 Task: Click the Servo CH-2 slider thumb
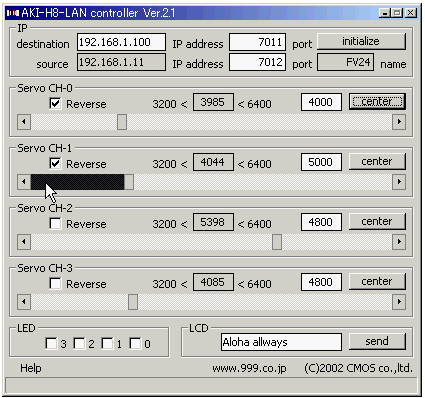click(277, 242)
